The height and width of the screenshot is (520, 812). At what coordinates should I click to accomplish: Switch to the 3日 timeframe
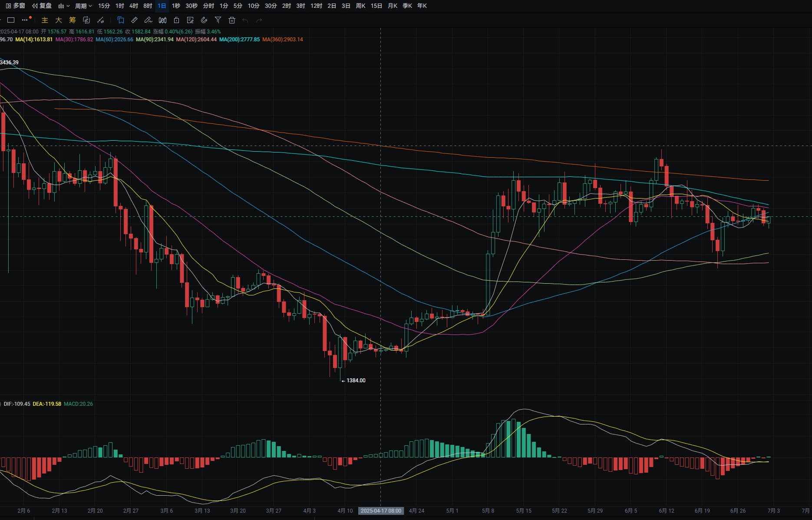click(x=346, y=6)
